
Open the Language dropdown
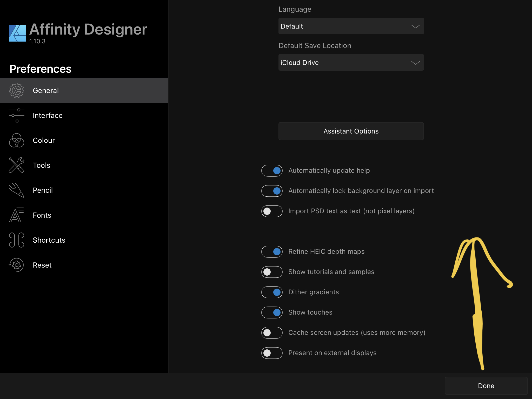[x=351, y=26]
